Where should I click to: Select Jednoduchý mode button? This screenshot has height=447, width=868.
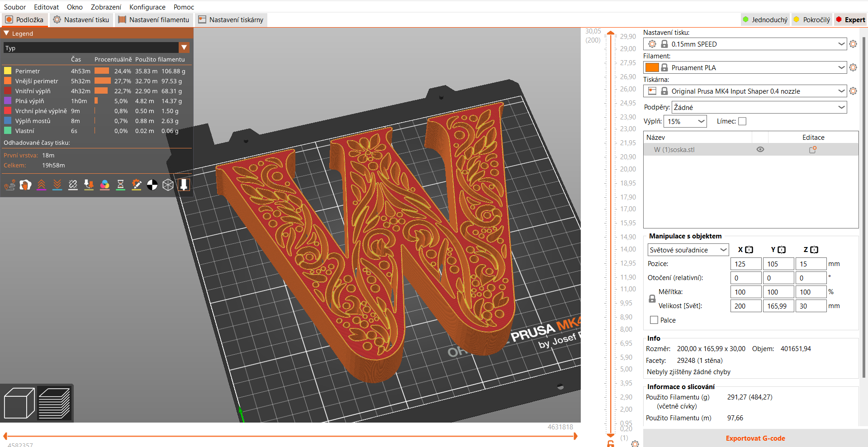tap(765, 19)
